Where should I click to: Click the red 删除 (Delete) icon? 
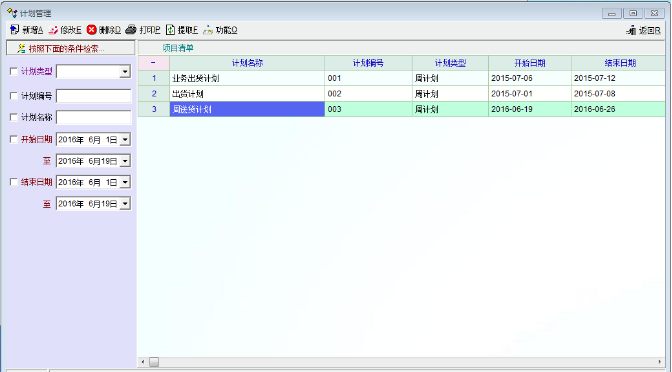pos(91,30)
